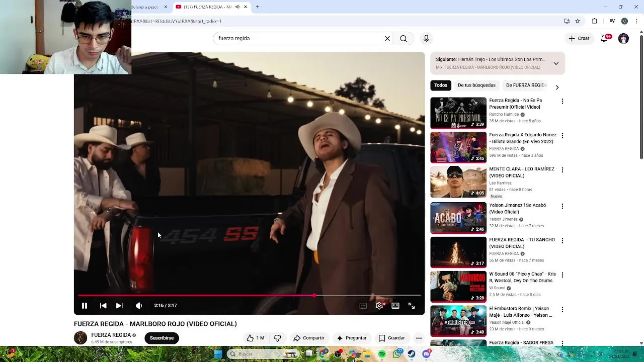The width and height of the screenshot is (644, 362).
Task: Open Steam from the taskbar
Action: coord(412,354)
